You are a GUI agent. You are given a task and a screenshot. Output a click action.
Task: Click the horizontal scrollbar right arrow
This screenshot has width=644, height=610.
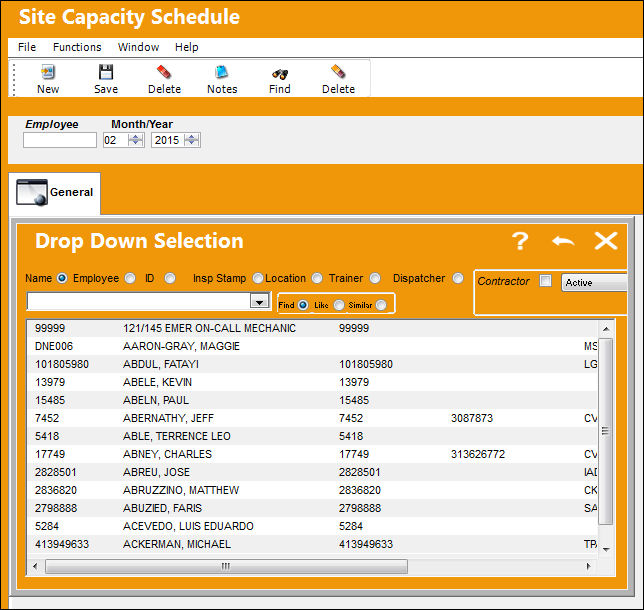[589, 566]
